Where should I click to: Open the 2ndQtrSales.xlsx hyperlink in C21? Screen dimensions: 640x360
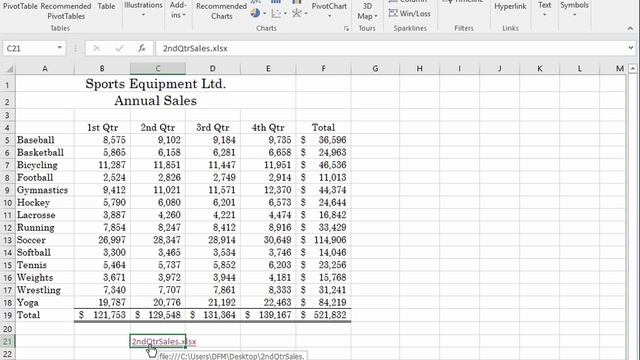pos(163,342)
